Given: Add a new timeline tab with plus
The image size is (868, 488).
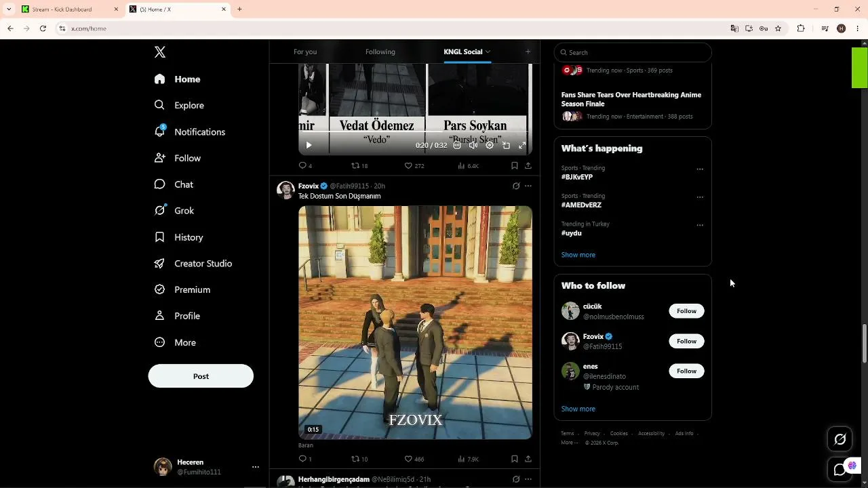Looking at the screenshot, I should click(x=528, y=52).
